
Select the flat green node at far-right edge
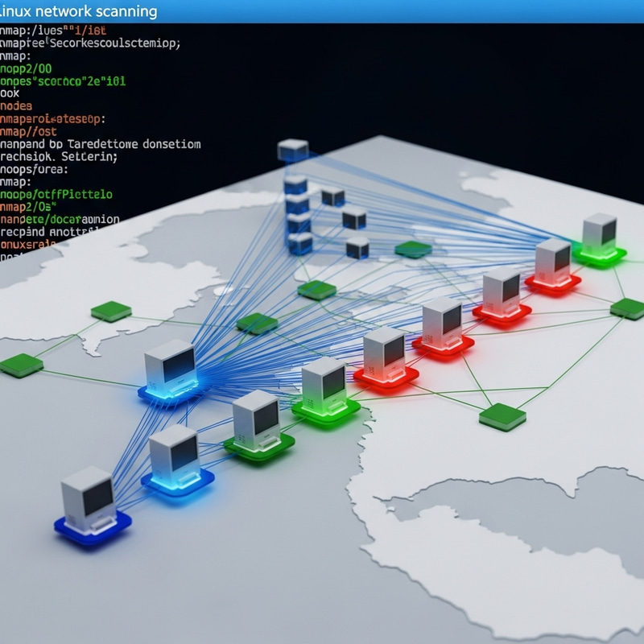tap(627, 308)
